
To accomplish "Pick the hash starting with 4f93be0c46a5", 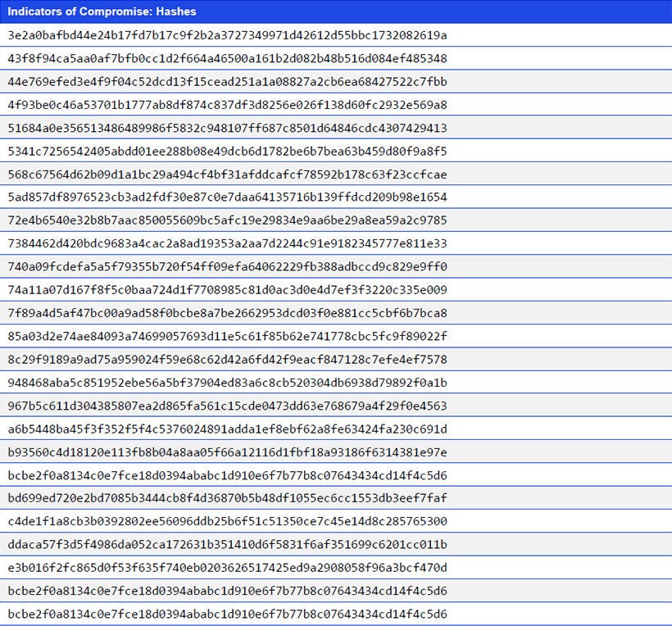I will pyautogui.click(x=228, y=105).
